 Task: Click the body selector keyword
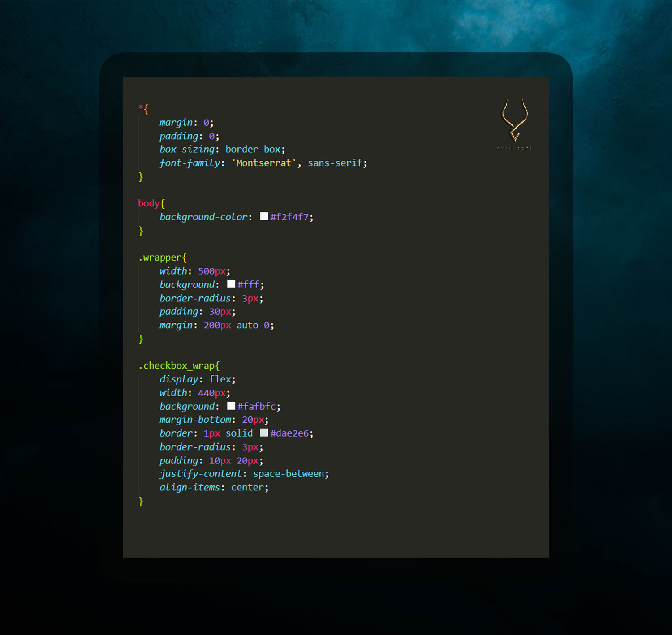(148, 203)
